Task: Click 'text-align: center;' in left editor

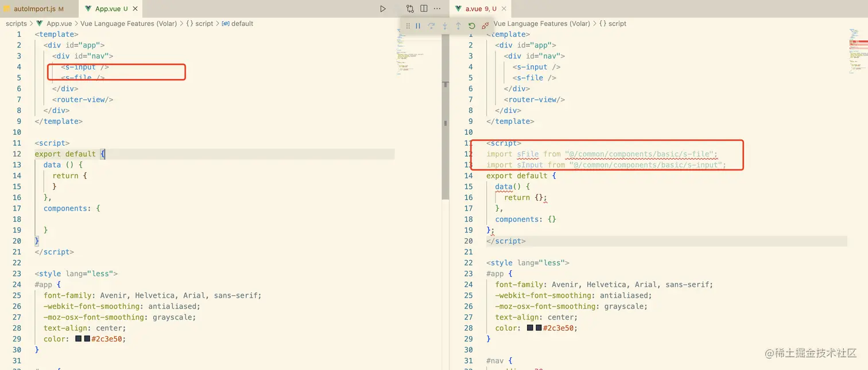Action: pyautogui.click(x=85, y=328)
